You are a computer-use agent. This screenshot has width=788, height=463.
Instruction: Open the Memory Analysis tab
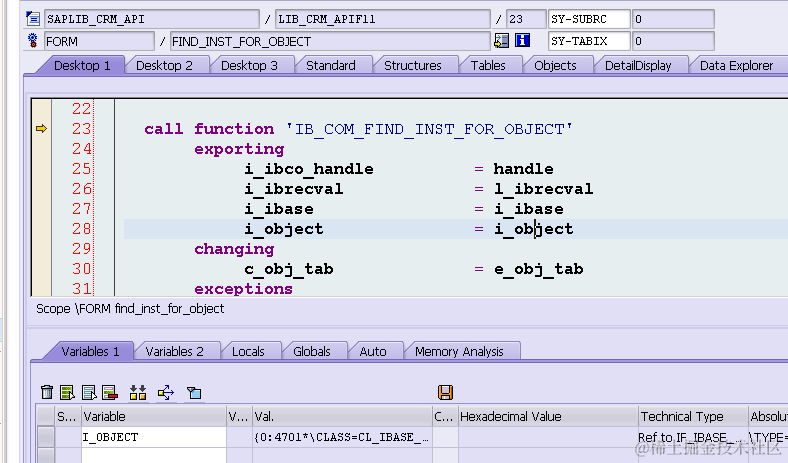click(x=459, y=351)
